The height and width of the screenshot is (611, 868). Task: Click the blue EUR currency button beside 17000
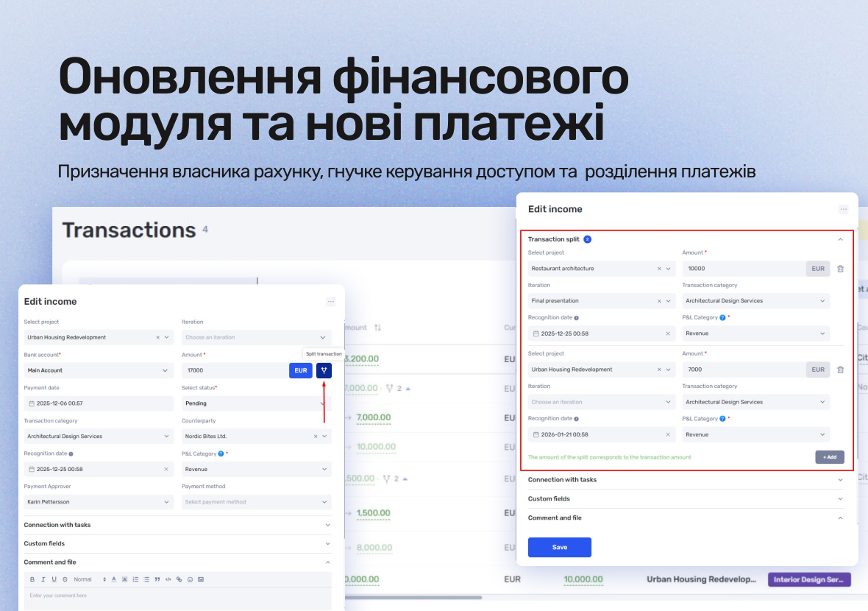(x=301, y=370)
